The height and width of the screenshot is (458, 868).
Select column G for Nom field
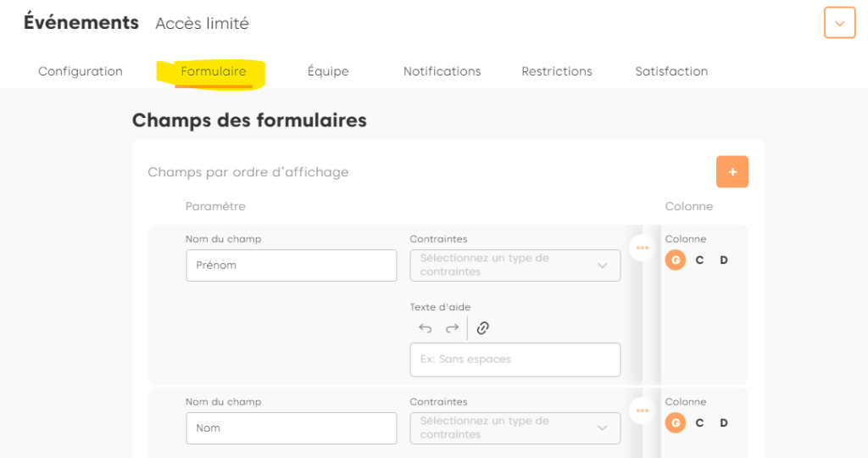point(676,422)
